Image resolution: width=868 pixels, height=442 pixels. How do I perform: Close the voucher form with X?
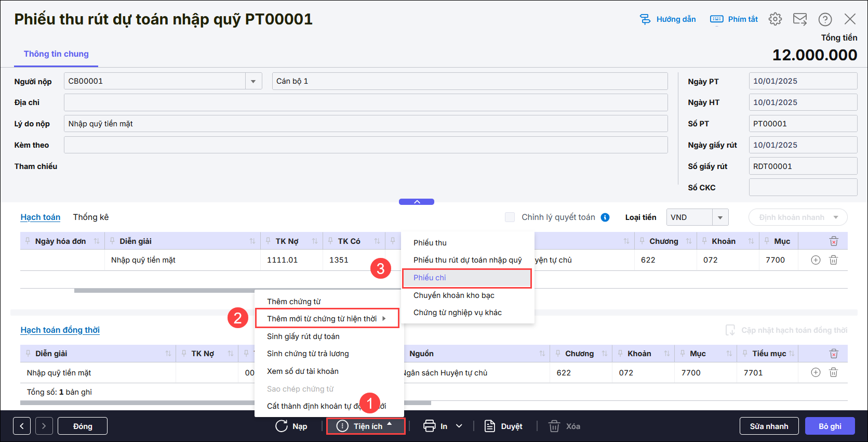pos(850,19)
